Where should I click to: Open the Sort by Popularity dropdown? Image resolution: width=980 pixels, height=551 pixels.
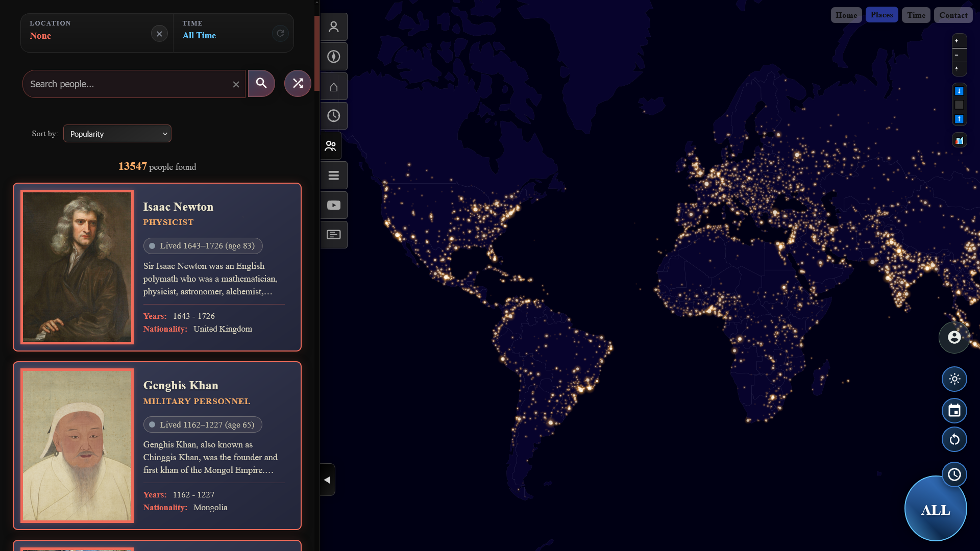point(117,134)
